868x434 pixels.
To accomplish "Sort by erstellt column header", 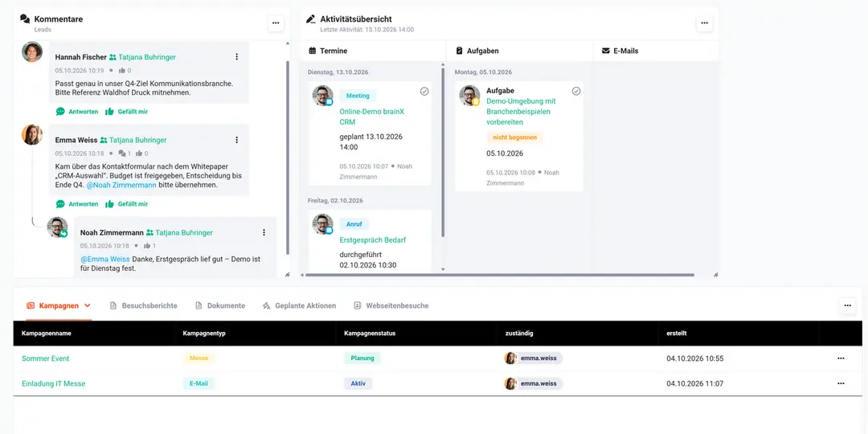I will click(677, 334).
